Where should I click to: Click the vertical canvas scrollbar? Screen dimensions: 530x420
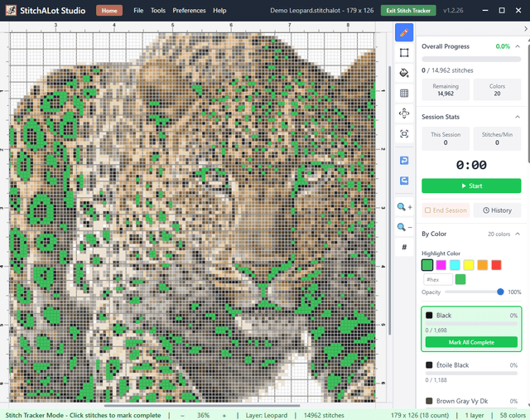pos(389,200)
